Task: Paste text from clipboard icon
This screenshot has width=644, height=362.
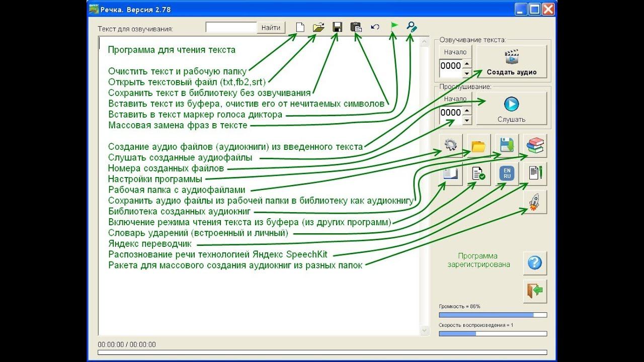Action: coord(356,27)
